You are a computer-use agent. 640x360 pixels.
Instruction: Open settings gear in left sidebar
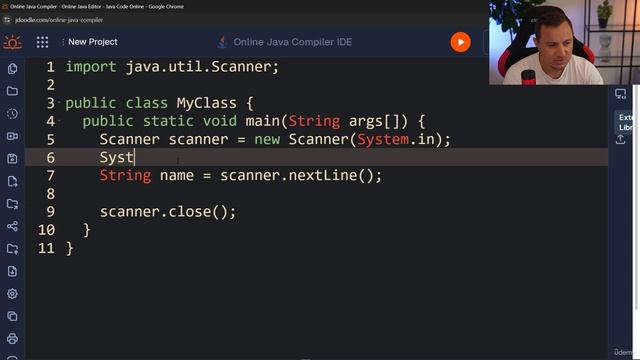coord(12,293)
